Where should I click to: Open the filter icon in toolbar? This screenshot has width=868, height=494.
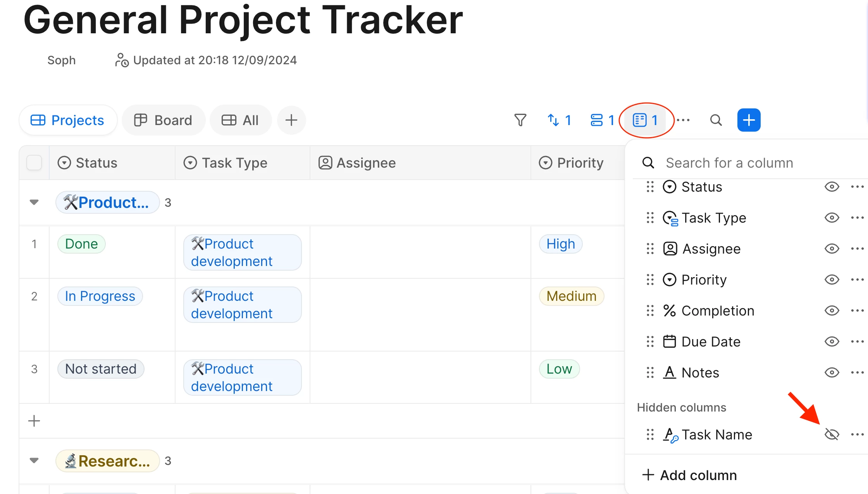520,120
